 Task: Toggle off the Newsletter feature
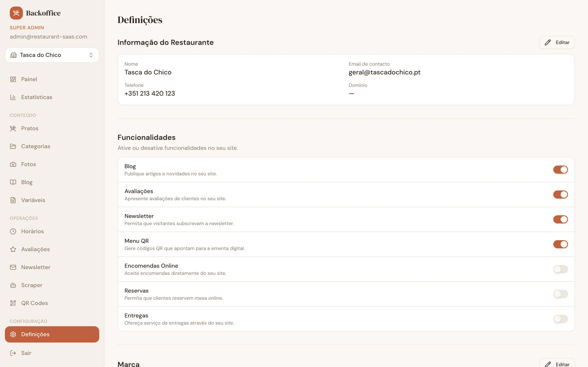(x=561, y=219)
